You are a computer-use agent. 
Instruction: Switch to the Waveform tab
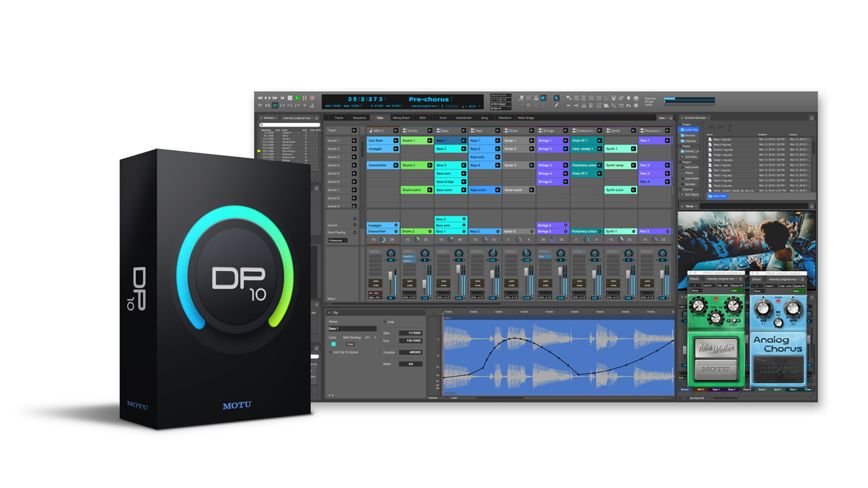pos(505,118)
